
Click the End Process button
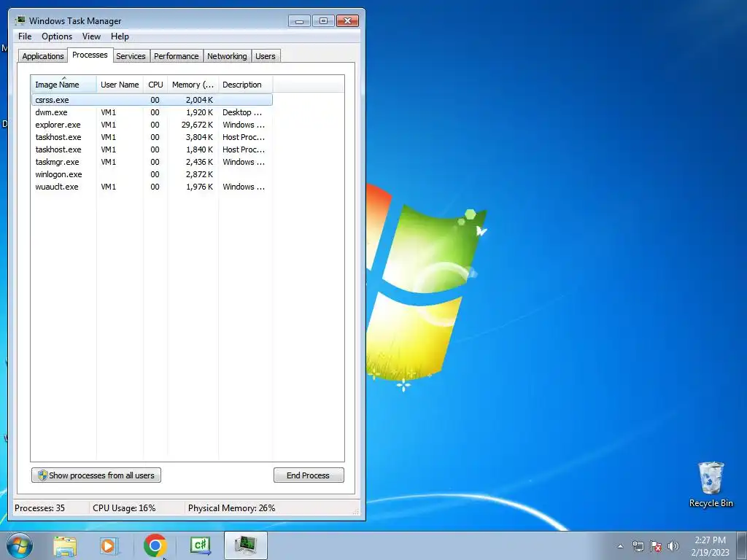[x=309, y=475]
